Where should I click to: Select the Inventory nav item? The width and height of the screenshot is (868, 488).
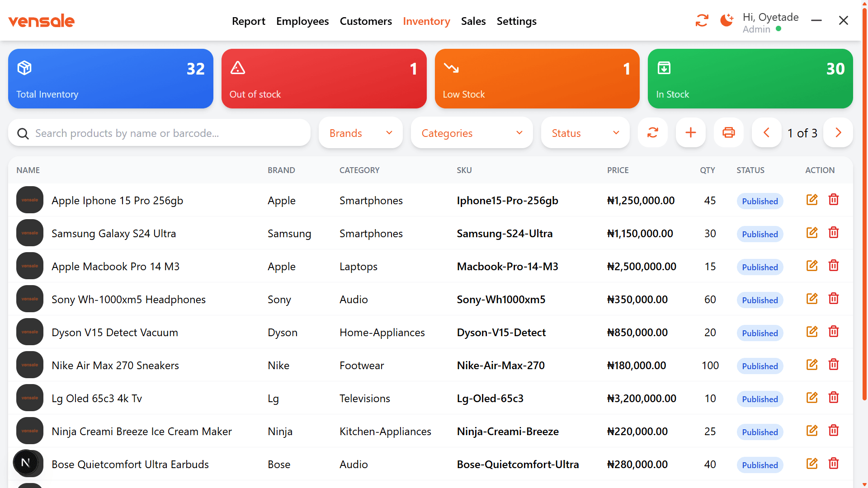[426, 21]
